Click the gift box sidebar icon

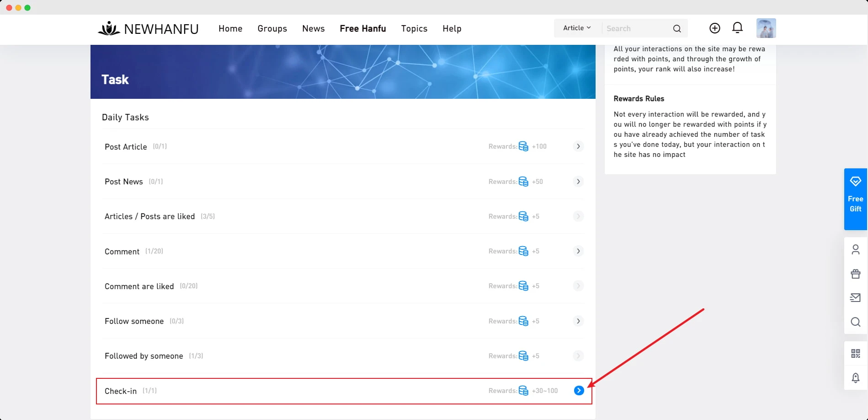tap(855, 274)
